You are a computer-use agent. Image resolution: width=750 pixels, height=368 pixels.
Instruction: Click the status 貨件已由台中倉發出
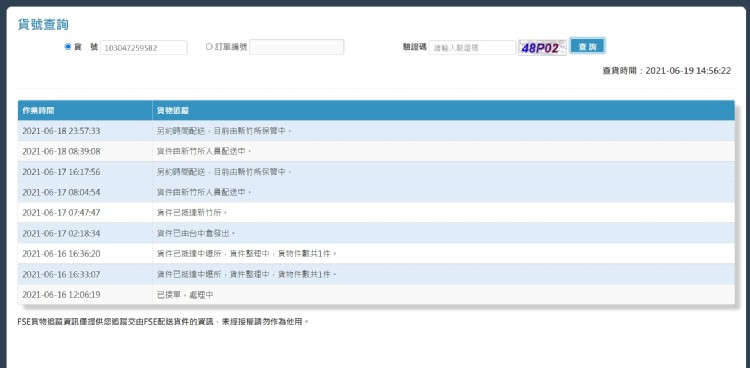pyautogui.click(x=196, y=233)
